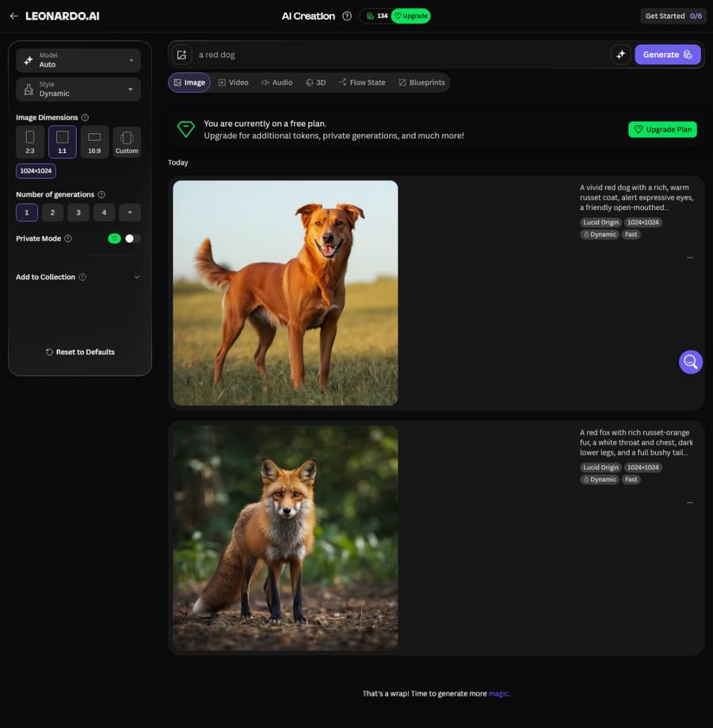Click the prompt field containing a red dog
This screenshot has height=728, width=713.
coord(401,55)
